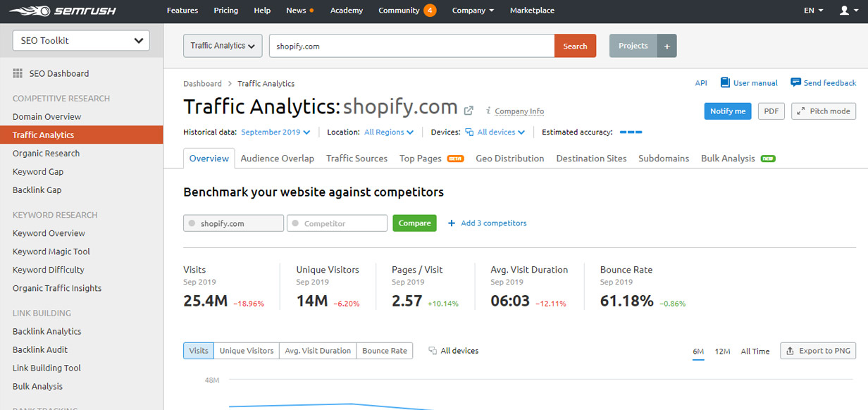Switch chart range to 12M
Viewport: 868px width, 410px height.
pyautogui.click(x=722, y=352)
